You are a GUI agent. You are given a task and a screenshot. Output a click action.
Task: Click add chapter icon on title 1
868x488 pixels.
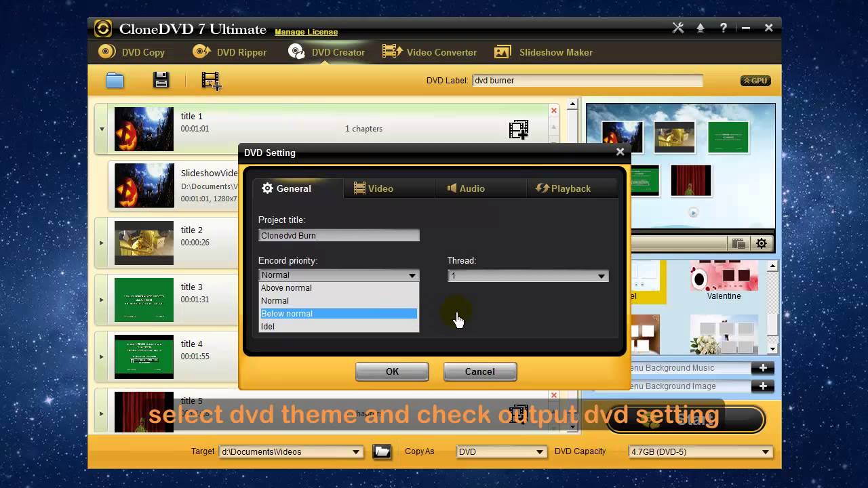519,129
